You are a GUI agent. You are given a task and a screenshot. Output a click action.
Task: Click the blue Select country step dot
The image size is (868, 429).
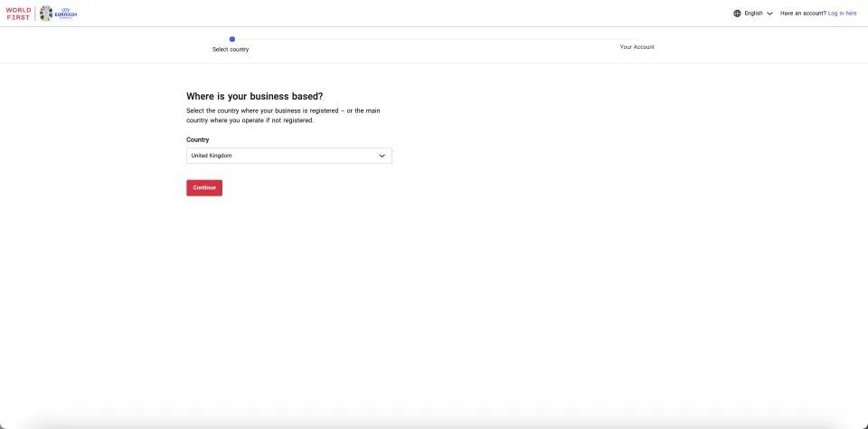coord(232,39)
